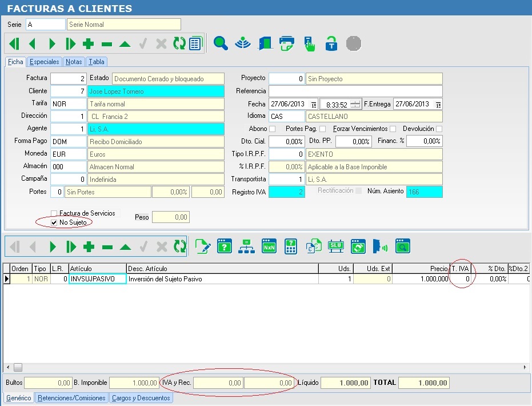The height and width of the screenshot is (406, 532).
Task: Click the euro documents copy icon
Action: click(314, 246)
